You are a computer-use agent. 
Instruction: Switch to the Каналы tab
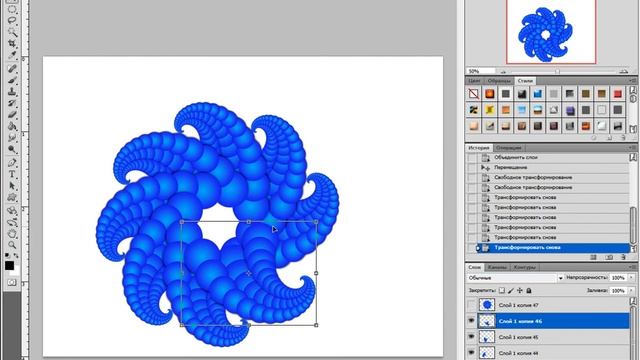click(497, 267)
